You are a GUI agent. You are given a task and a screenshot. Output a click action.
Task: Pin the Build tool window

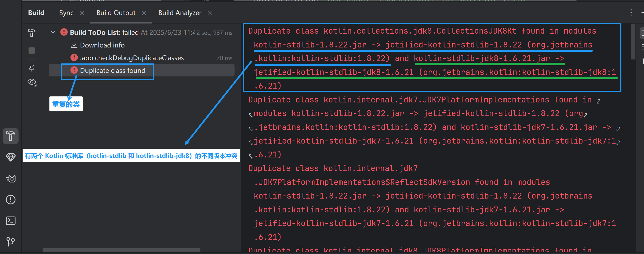point(32,68)
